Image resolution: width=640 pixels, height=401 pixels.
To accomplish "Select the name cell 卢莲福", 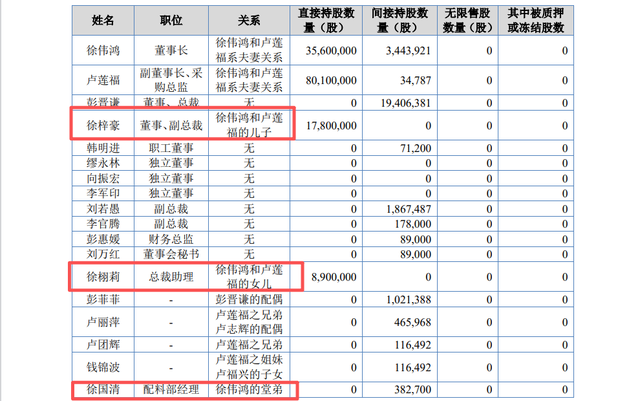I will point(103,80).
